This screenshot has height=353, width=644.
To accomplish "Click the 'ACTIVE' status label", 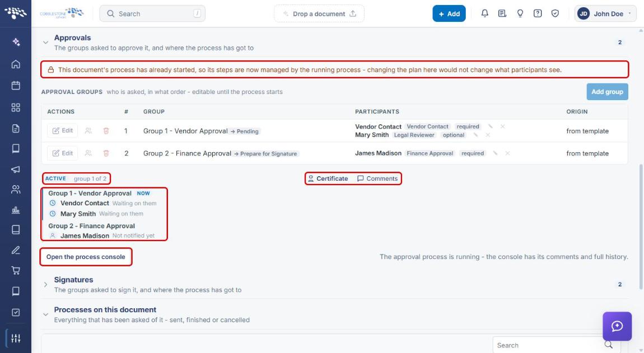I will pyautogui.click(x=55, y=178).
